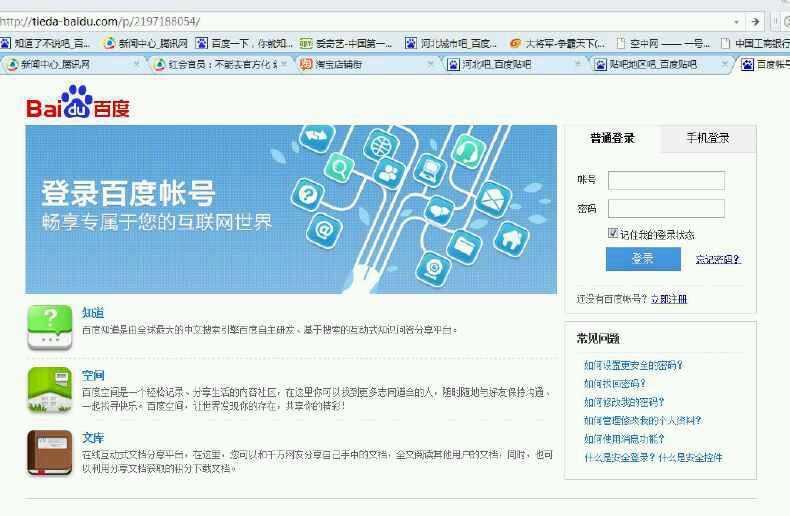Open 如何找回密码? FAQ link
Screen dimensions: 790x516
[615, 383]
